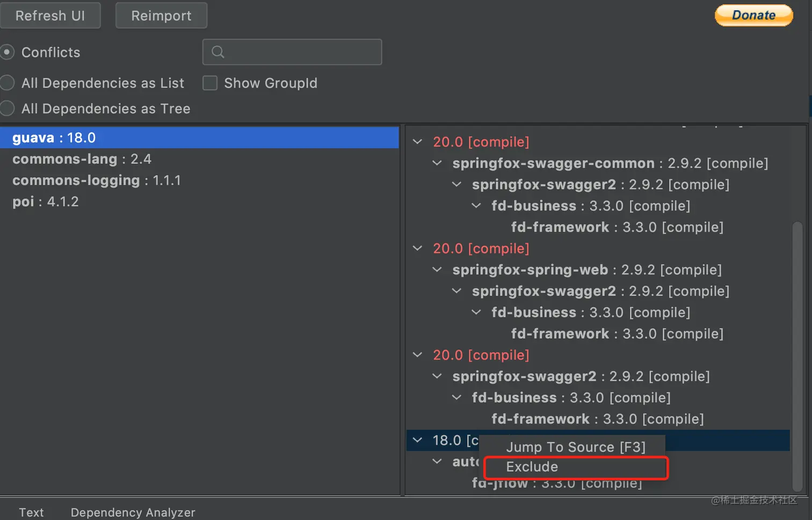Switch to the Text tab
Viewport: 812px width, 520px height.
pyautogui.click(x=31, y=512)
